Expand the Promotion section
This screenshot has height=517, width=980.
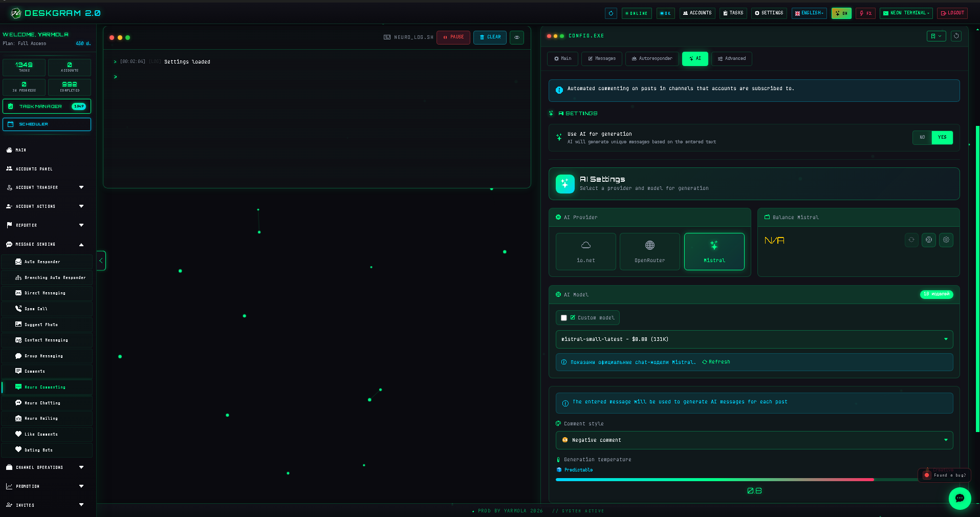[47, 487]
